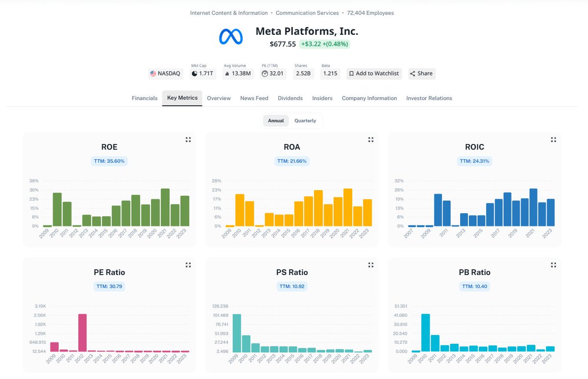The width and height of the screenshot is (588, 379).
Task: Click the Meta infinity logo
Action: pyautogui.click(x=230, y=36)
